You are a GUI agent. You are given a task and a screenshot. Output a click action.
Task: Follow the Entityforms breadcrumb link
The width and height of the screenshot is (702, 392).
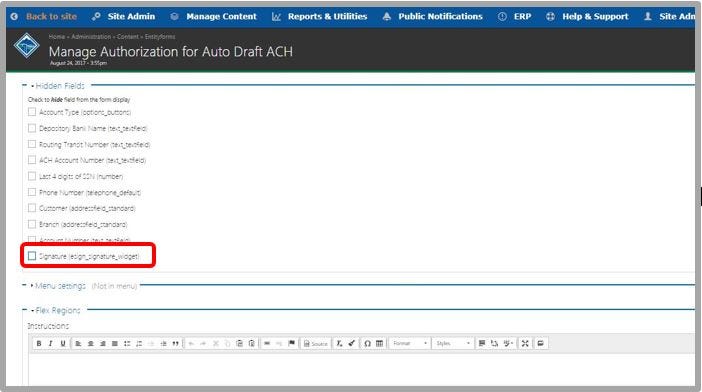click(x=160, y=37)
